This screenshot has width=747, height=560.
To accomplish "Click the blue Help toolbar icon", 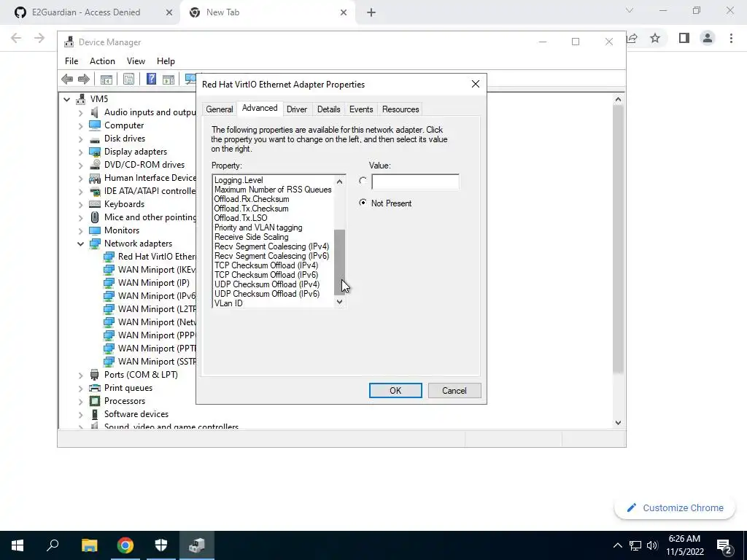I will [151, 79].
